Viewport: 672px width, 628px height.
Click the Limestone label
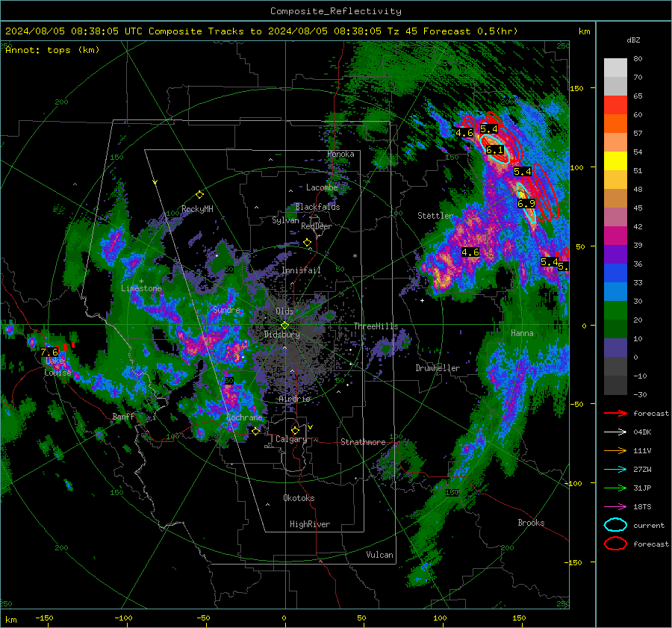[141, 288]
